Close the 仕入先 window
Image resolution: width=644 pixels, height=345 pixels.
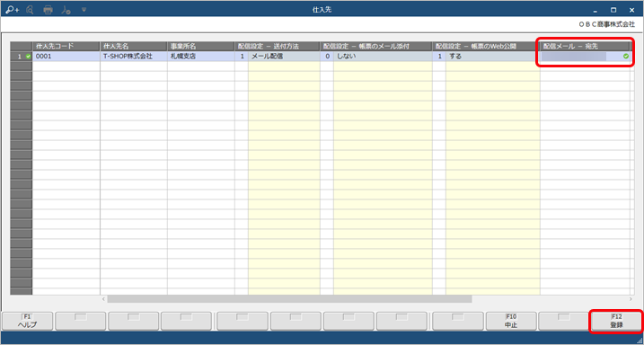coord(631,10)
